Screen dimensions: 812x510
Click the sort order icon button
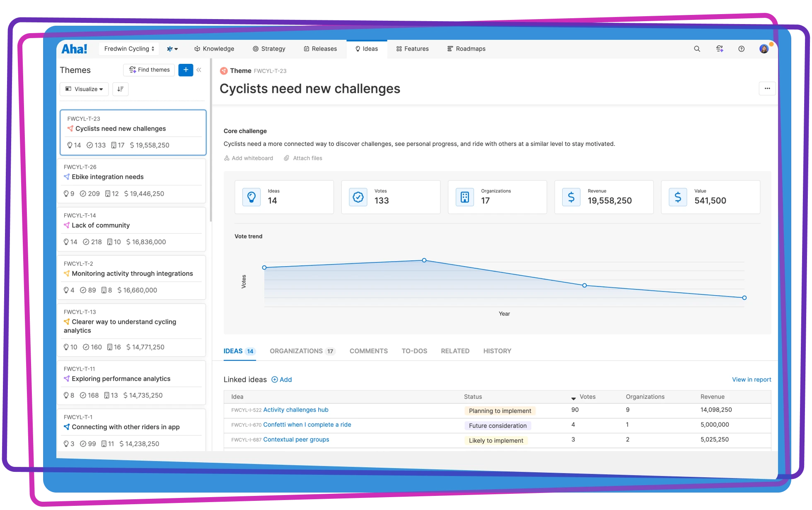[121, 89]
